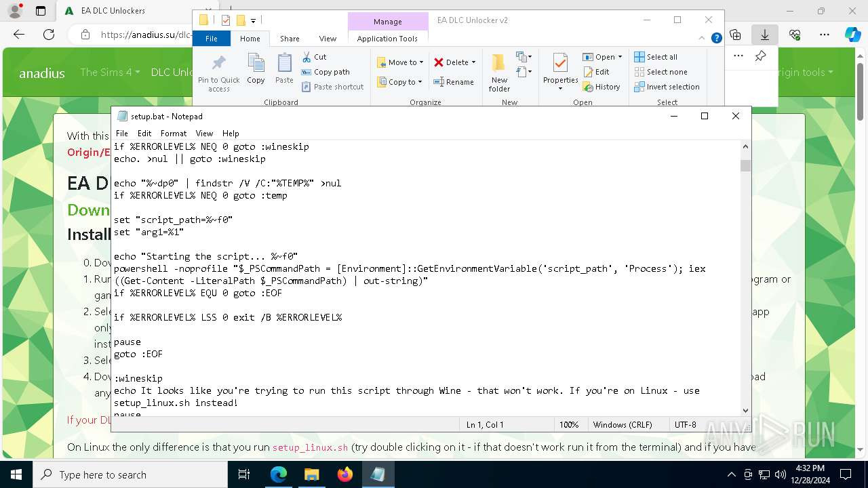The height and width of the screenshot is (488, 868).
Task: Click Select all in Explorer ribbon
Action: tap(656, 57)
